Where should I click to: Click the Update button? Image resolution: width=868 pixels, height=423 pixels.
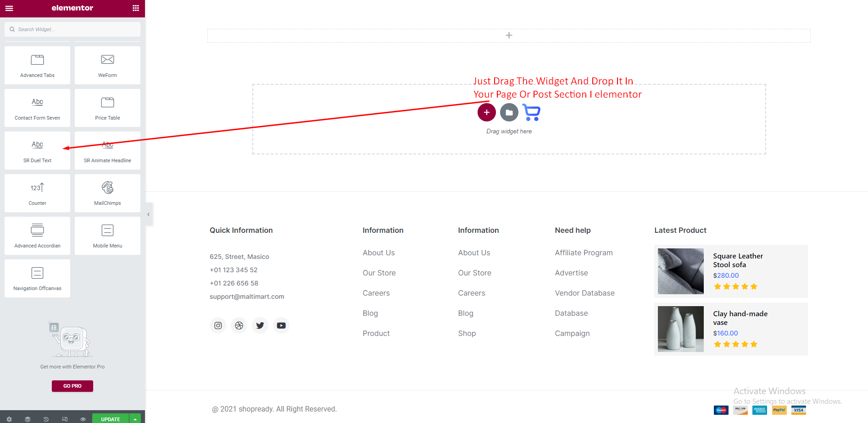coord(111,419)
